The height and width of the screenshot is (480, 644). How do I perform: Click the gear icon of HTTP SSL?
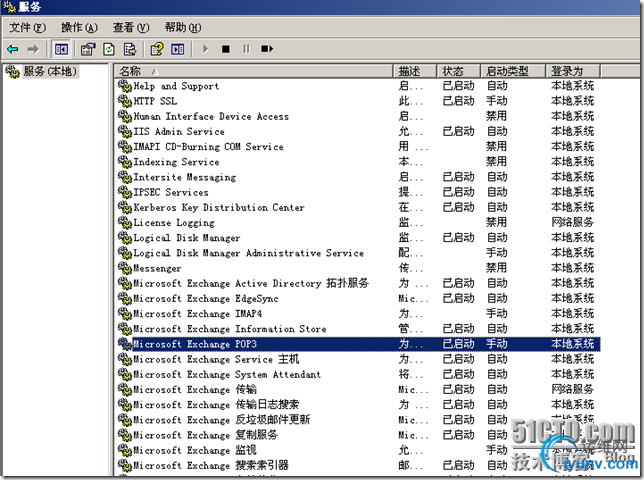[124, 101]
